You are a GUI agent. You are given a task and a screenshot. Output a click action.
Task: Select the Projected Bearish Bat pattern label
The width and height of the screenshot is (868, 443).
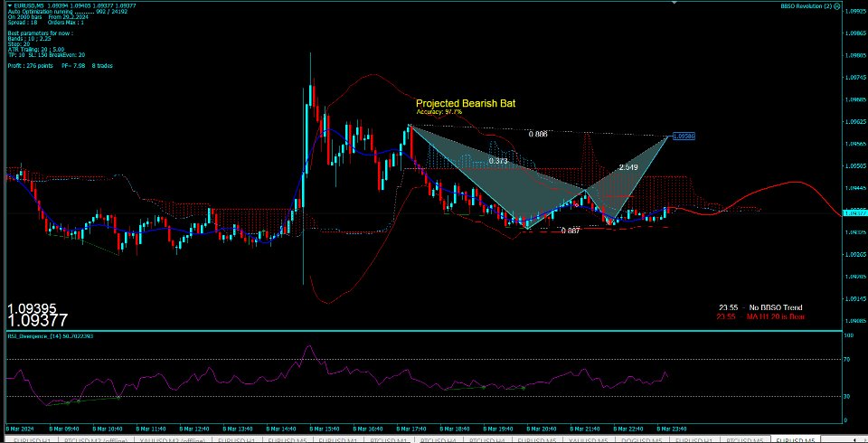[x=466, y=103]
